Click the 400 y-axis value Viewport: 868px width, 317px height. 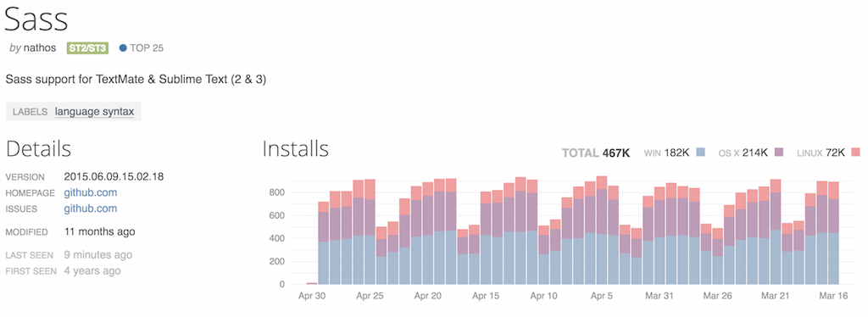point(278,238)
